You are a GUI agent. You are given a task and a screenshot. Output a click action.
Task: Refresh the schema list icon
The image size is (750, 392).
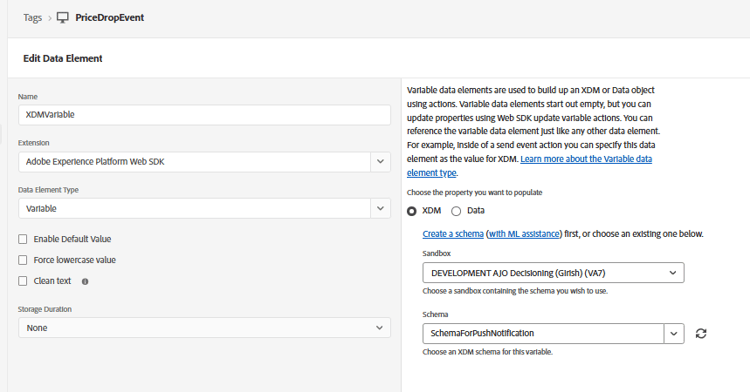[701, 333]
